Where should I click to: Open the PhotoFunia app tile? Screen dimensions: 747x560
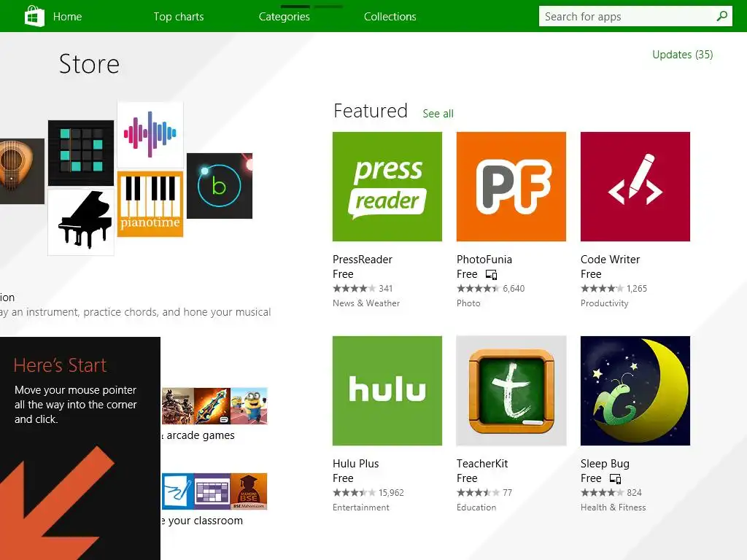[x=511, y=187]
